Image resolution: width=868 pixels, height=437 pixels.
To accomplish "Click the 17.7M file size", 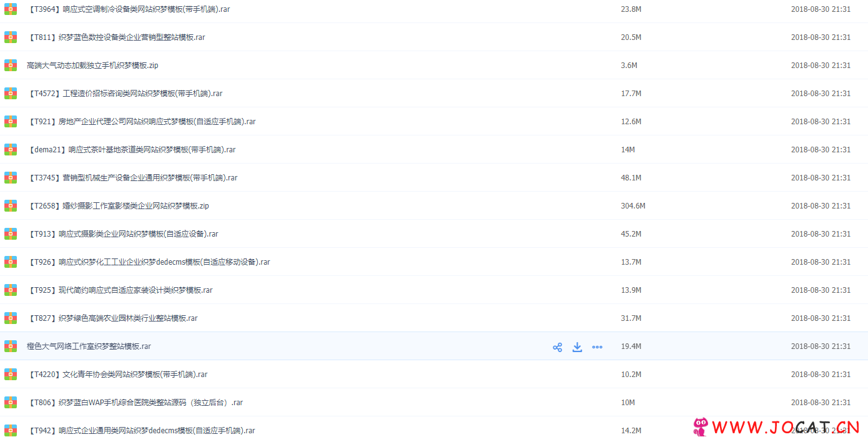I will pyautogui.click(x=631, y=94).
